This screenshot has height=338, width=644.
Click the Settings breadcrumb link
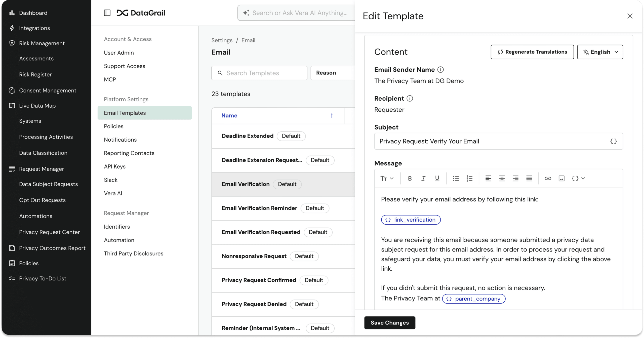point(222,40)
